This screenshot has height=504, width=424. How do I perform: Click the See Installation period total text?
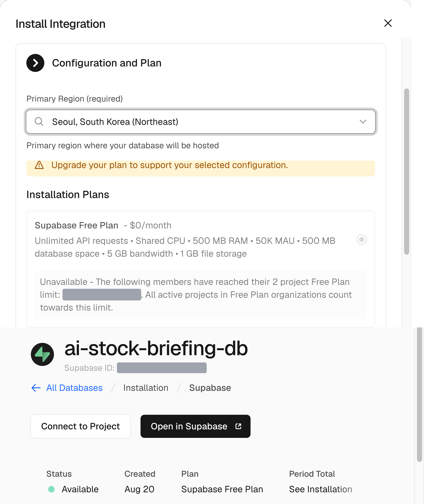[320, 489]
